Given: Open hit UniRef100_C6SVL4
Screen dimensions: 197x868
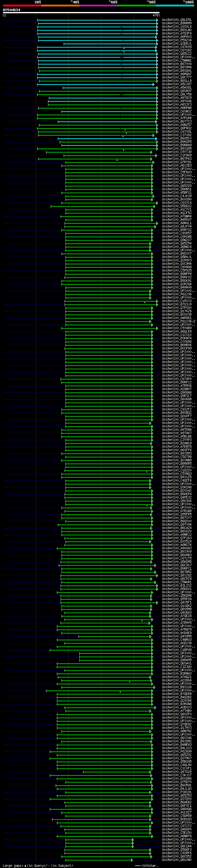Looking at the screenshot, I should (176, 27).
